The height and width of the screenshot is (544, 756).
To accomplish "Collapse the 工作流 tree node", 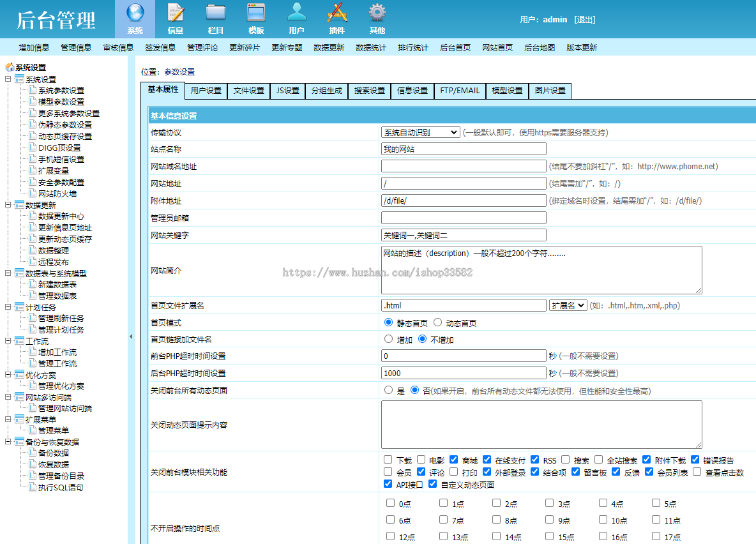I will (8, 340).
